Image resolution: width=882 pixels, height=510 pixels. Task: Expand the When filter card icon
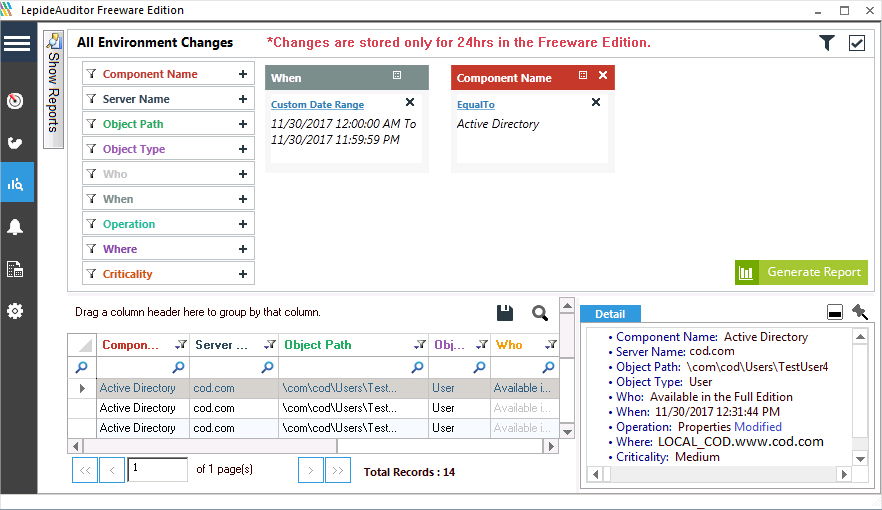(x=397, y=75)
